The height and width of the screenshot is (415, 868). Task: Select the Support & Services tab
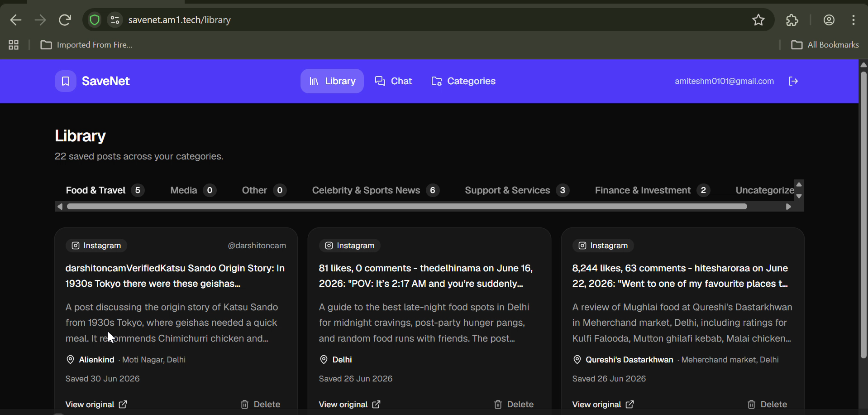tap(517, 190)
